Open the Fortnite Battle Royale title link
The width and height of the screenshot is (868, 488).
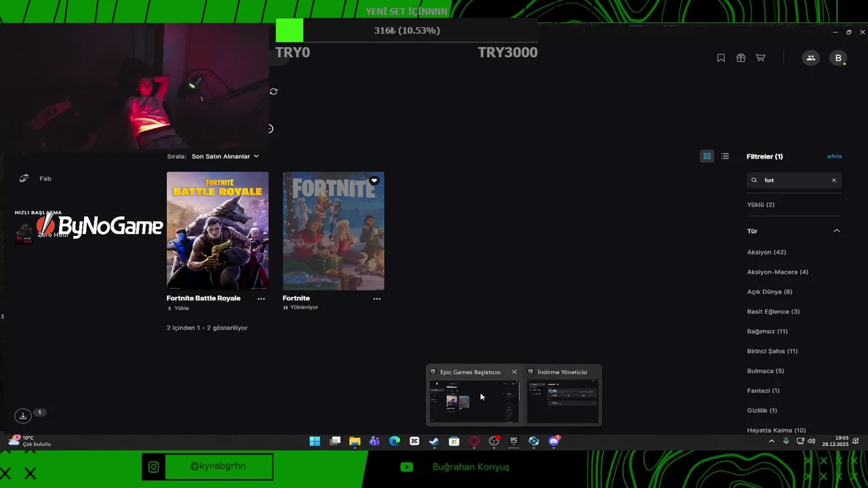(x=203, y=298)
